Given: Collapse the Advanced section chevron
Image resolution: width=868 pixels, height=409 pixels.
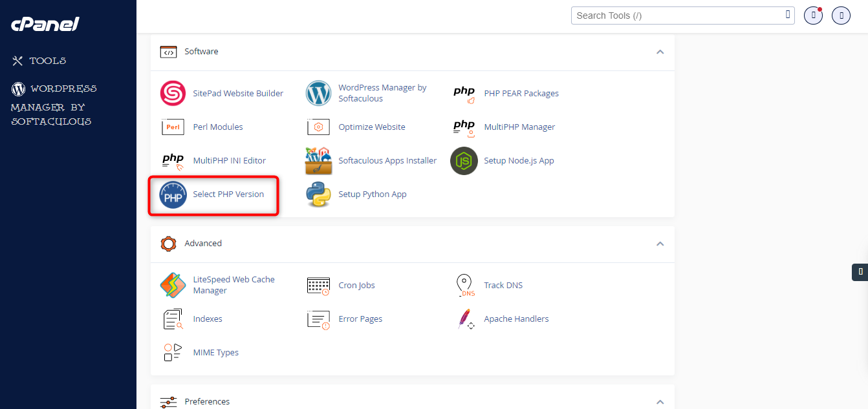Looking at the screenshot, I should [x=660, y=244].
